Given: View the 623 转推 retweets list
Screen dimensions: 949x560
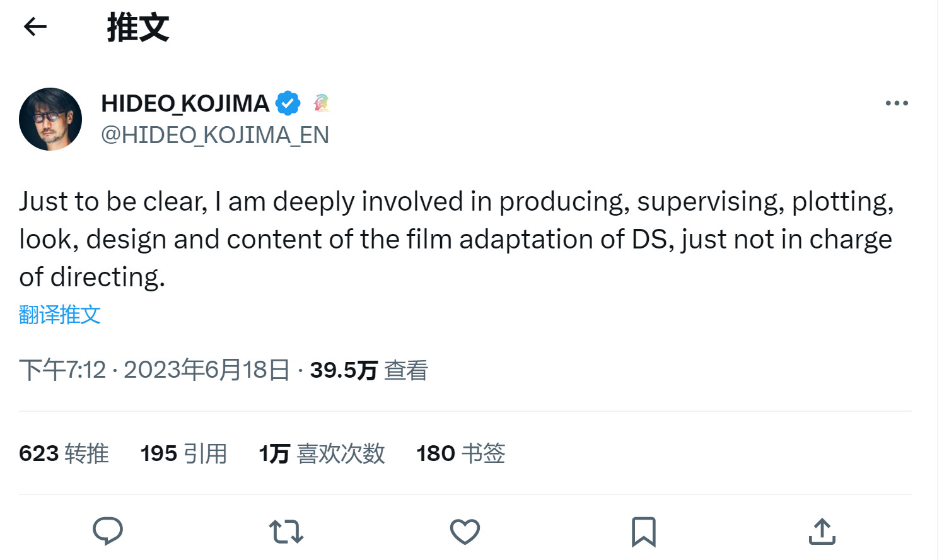Looking at the screenshot, I should [64, 453].
